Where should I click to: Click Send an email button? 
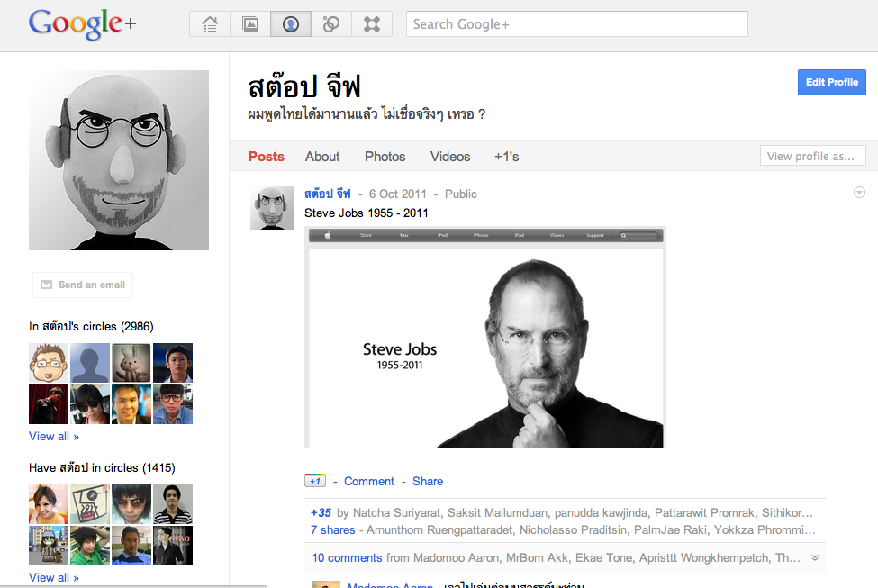[x=83, y=285]
